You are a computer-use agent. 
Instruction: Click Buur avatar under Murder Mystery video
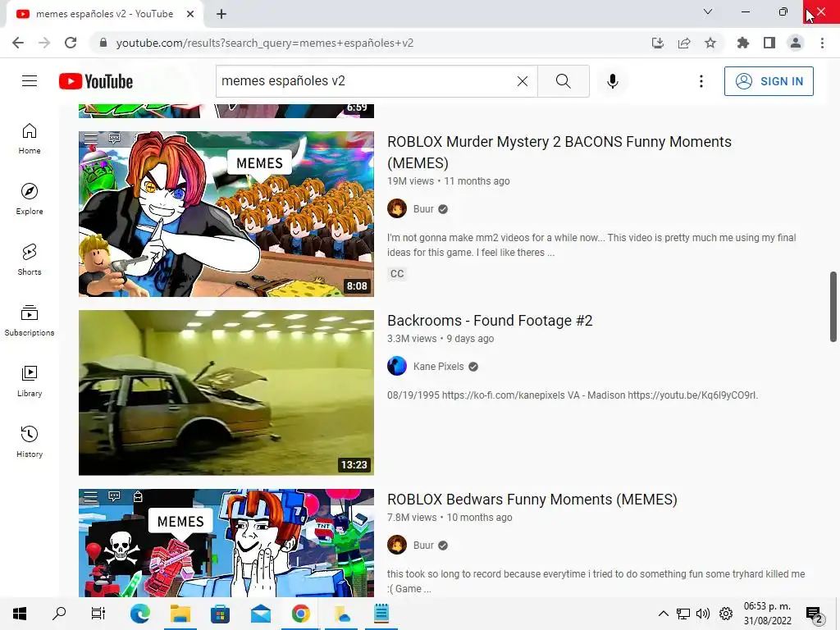(397, 209)
